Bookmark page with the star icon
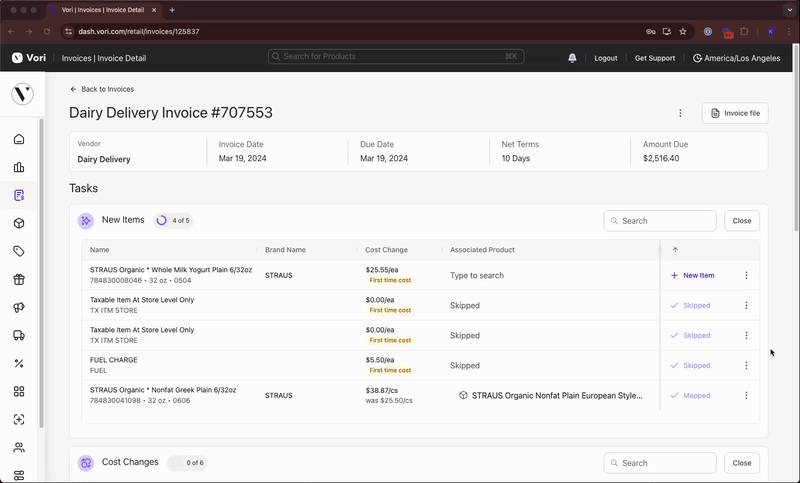The height and width of the screenshot is (483, 800). (683, 32)
